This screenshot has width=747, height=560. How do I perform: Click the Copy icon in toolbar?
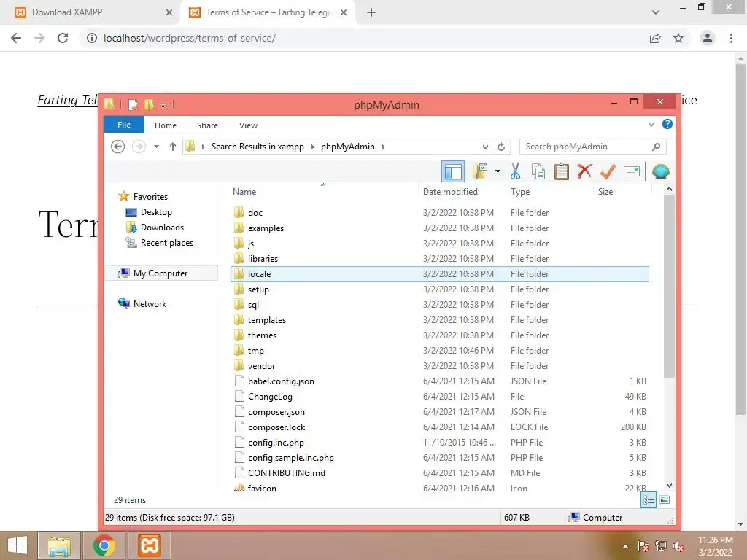(538, 171)
